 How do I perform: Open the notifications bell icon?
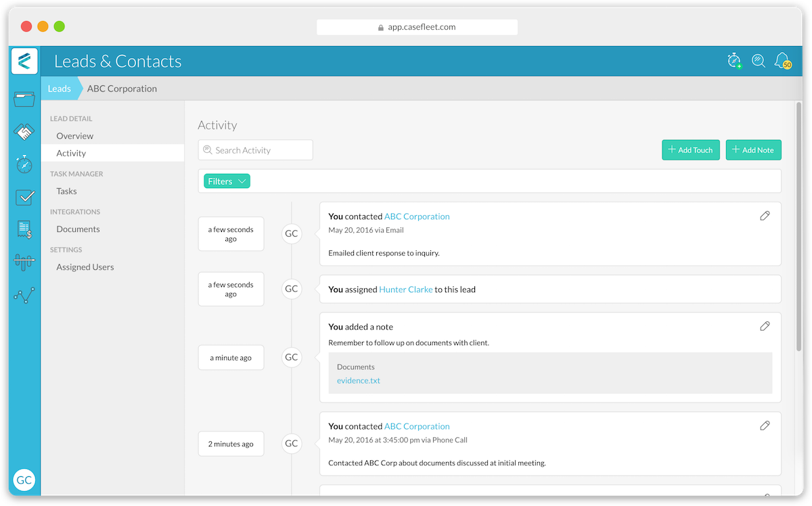coord(782,61)
